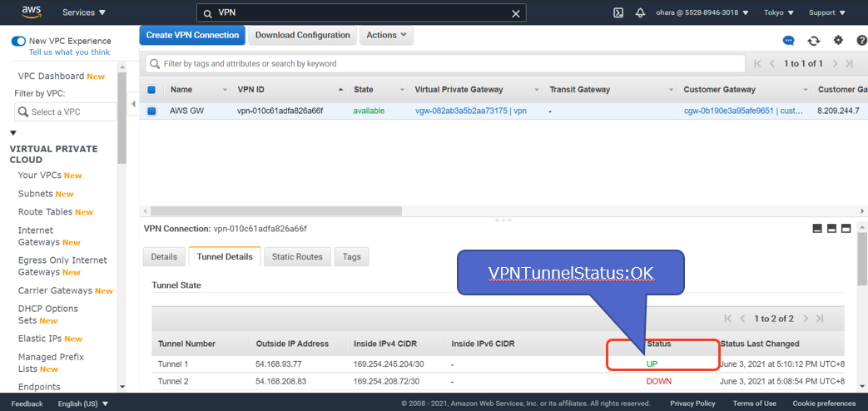The height and width of the screenshot is (411, 868).
Task: Go to last page of tunnel list
Action: pos(821,319)
